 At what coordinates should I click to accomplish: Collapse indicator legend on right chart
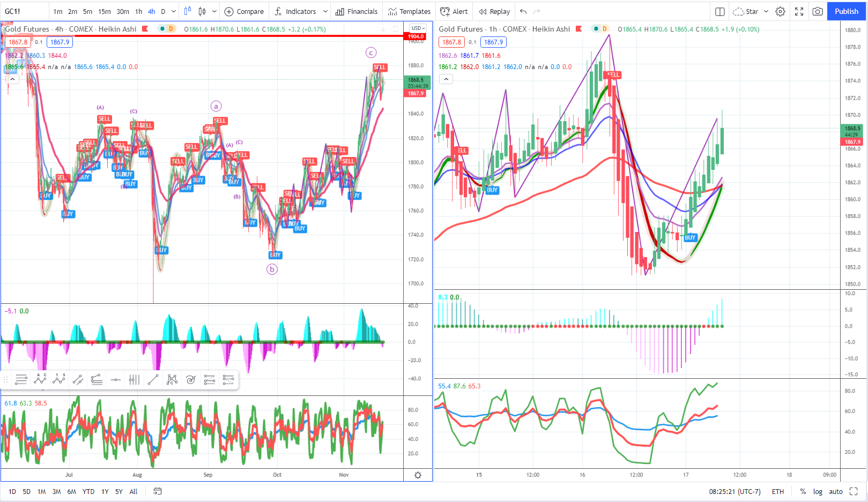pos(446,79)
